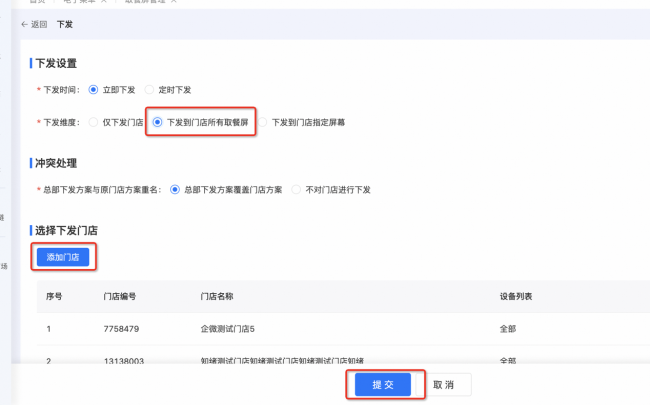Viewport: 650px width, 405px height.
Task: Click 全部 in the first store row
Action: 508,327
